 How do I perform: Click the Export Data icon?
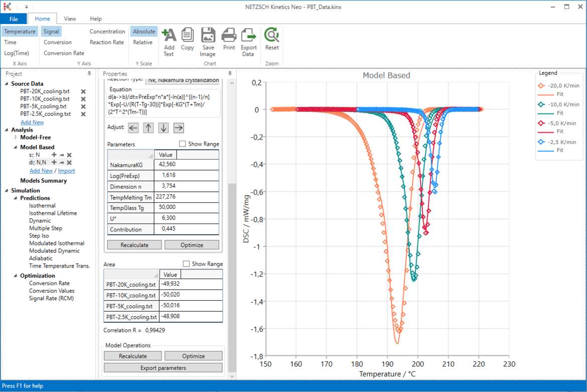(x=248, y=35)
